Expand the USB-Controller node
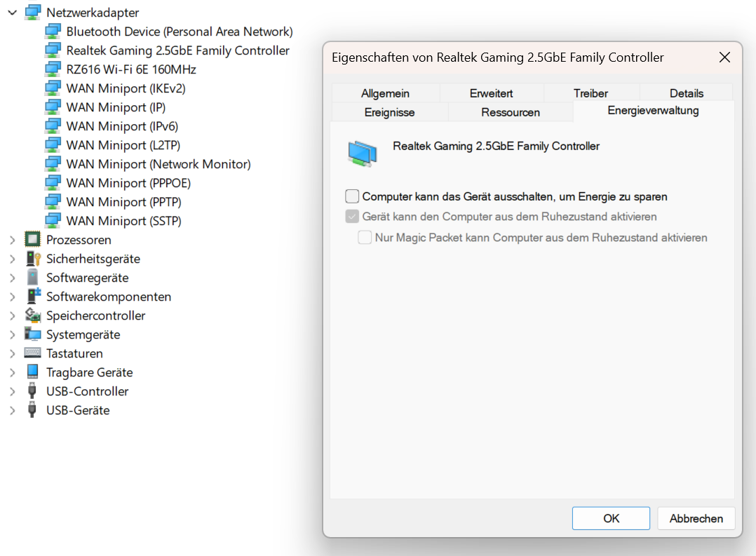Viewport: 756px width, 556px height. click(x=13, y=391)
